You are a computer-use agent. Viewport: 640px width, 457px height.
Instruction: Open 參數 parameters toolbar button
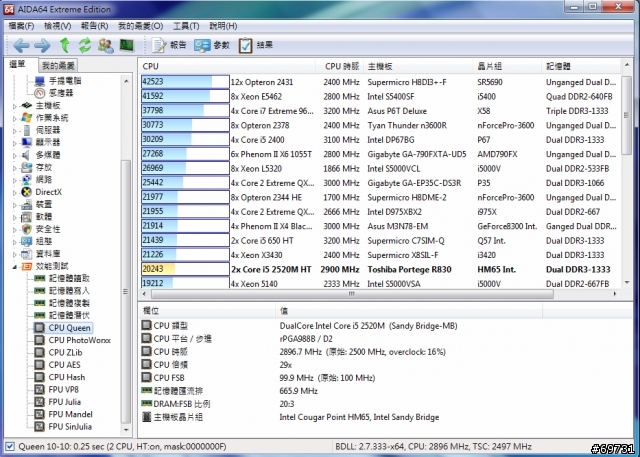click(212, 45)
